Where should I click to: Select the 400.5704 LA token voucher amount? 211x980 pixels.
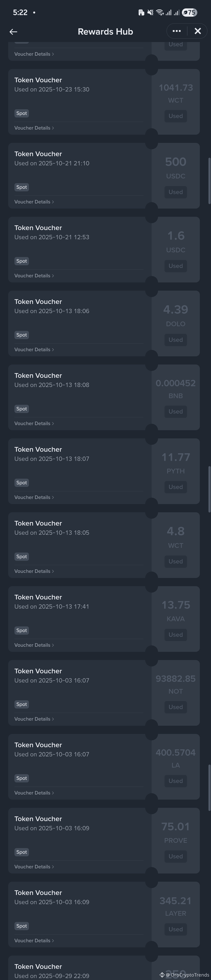tap(175, 752)
